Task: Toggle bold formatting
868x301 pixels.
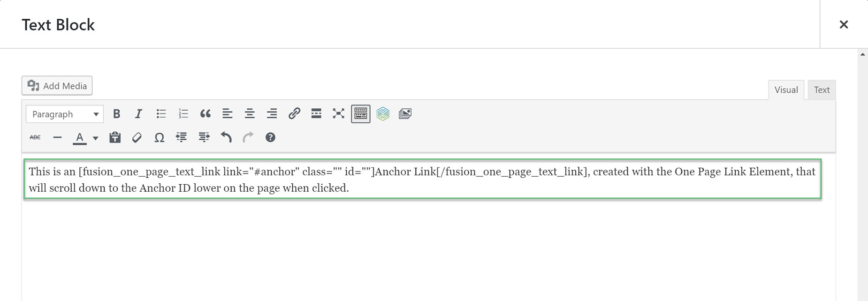Action: pos(116,114)
